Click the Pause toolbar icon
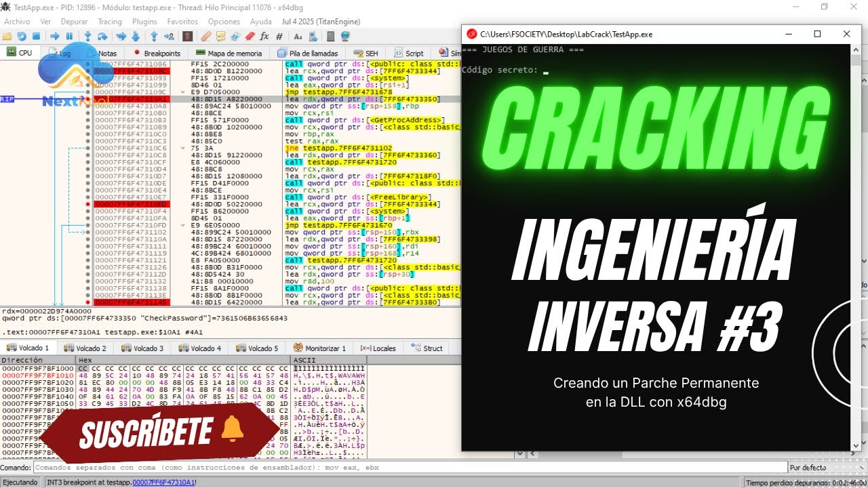The height and width of the screenshot is (488, 868). [69, 36]
